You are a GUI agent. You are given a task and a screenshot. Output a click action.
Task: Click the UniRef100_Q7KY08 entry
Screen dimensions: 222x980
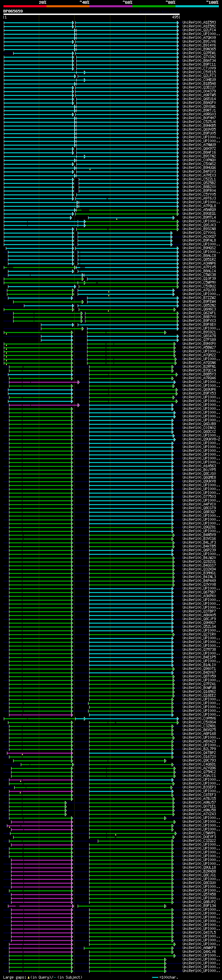tap(199, 585)
